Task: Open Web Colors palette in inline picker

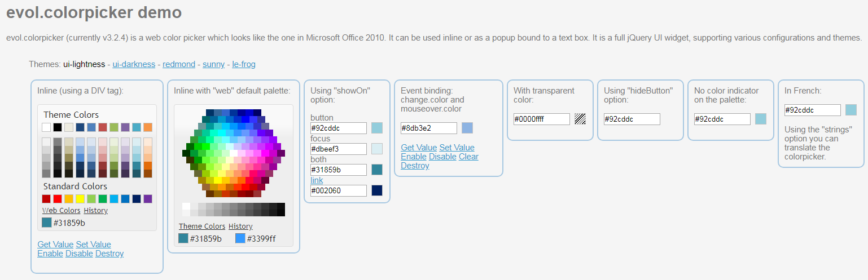Action: (x=62, y=211)
